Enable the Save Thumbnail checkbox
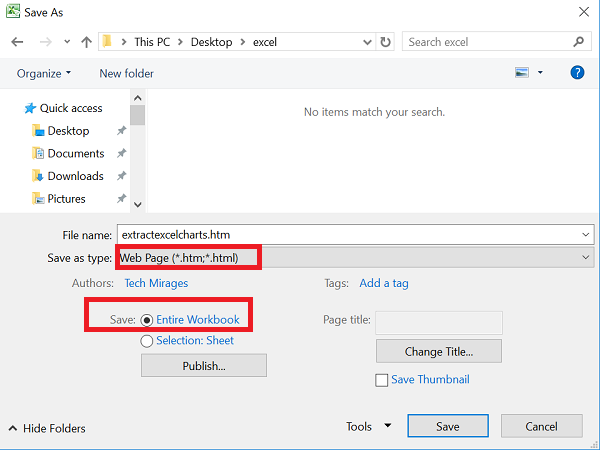Viewport: 600px width, 450px height. [x=381, y=380]
